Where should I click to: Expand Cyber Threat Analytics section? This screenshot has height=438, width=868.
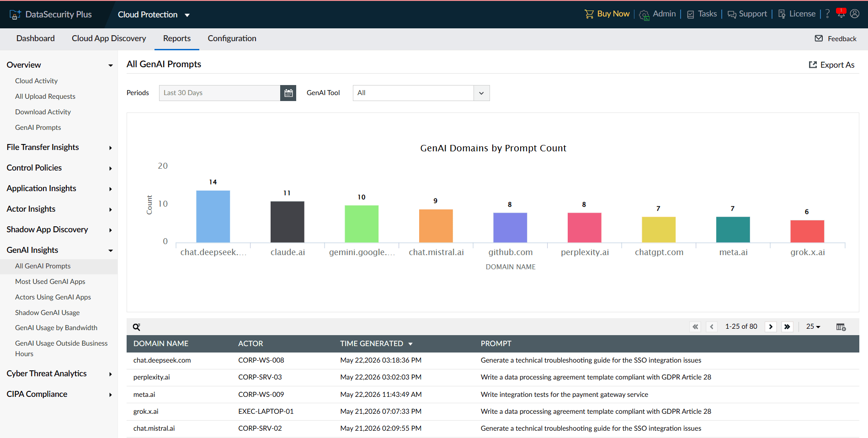click(110, 374)
